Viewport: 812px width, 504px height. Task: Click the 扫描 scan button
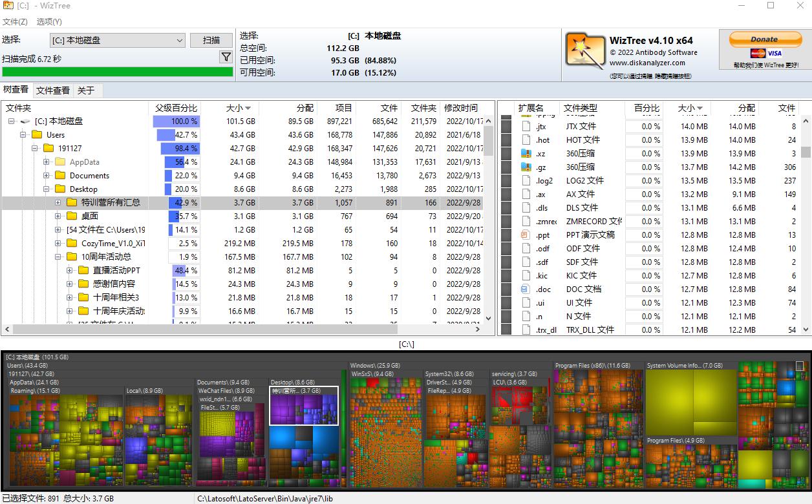point(211,40)
